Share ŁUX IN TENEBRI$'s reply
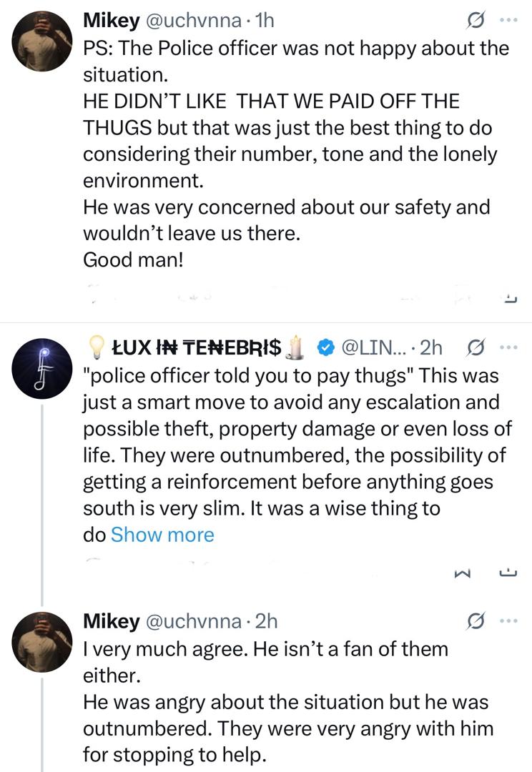This screenshot has width=532, height=772. coord(508,572)
